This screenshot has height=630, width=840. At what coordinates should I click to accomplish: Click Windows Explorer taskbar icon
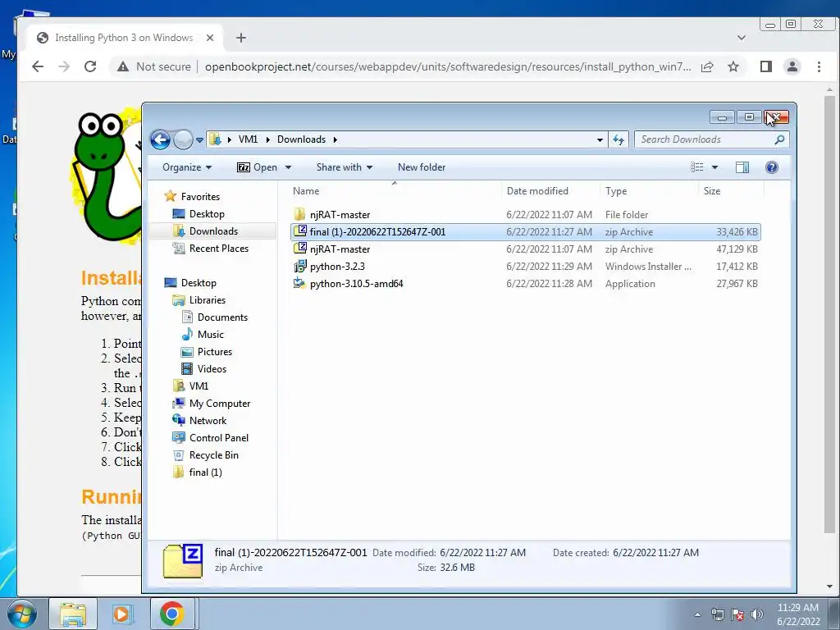pyautogui.click(x=73, y=614)
